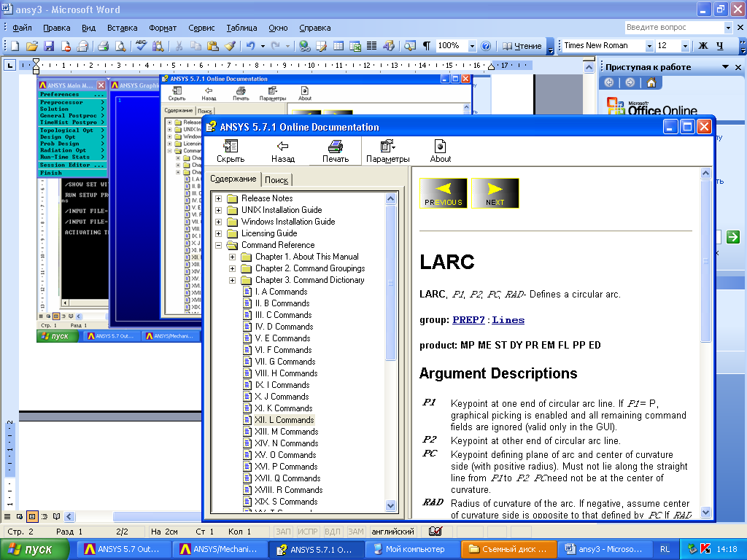Click the Назад (Back) arrow in front help window
The height and width of the screenshot is (560, 747).
click(283, 151)
